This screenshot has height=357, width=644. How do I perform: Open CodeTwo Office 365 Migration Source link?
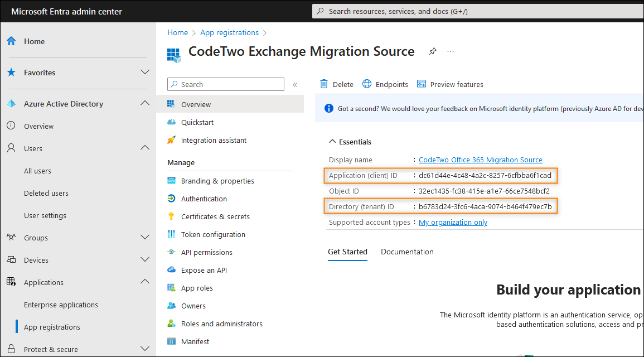[480, 160]
